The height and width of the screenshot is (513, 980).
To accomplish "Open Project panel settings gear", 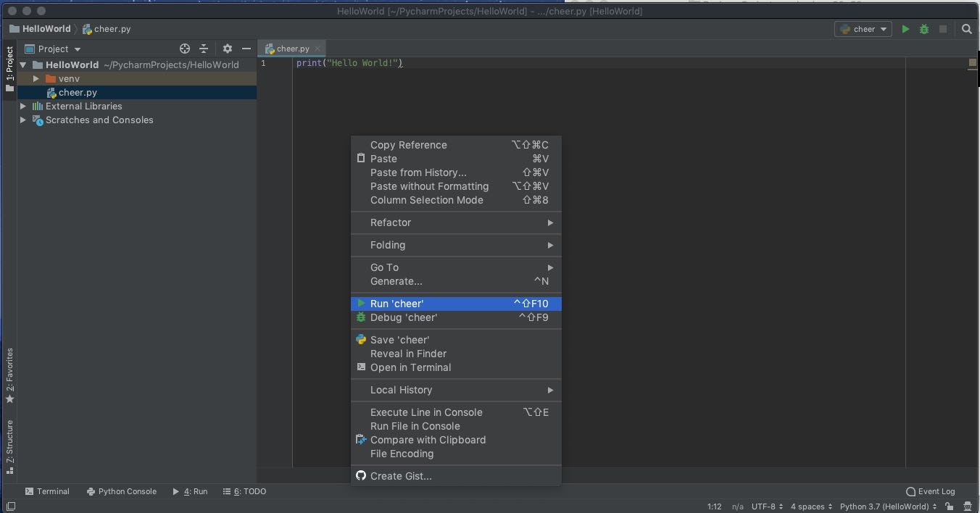I will pyautogui.click(x=228, y=49).
